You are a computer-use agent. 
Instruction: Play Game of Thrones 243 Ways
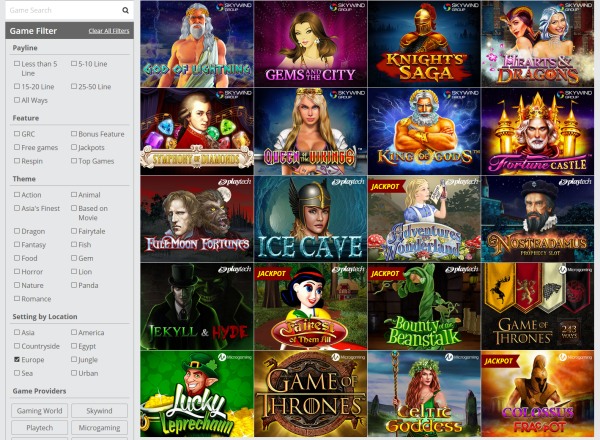point(538,306)
